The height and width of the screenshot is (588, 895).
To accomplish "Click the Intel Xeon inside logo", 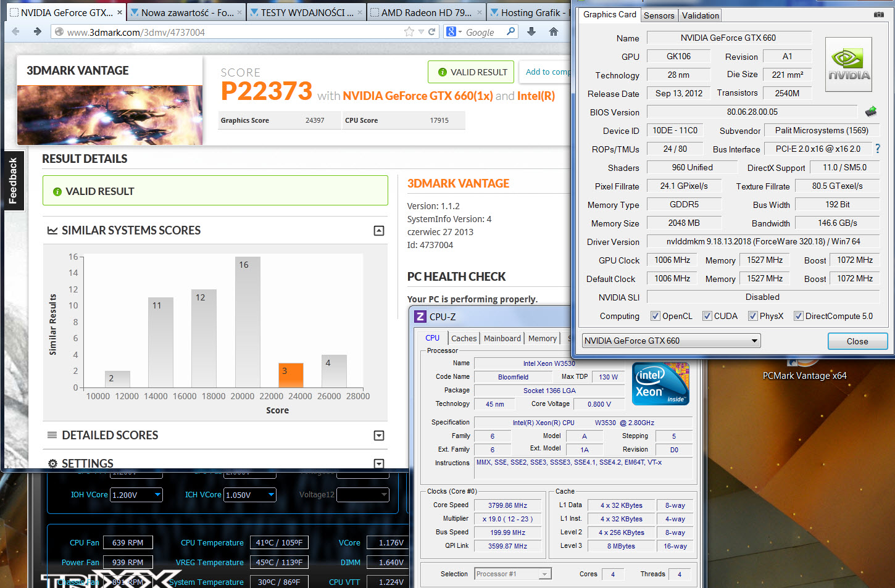I will pos(660,383).
